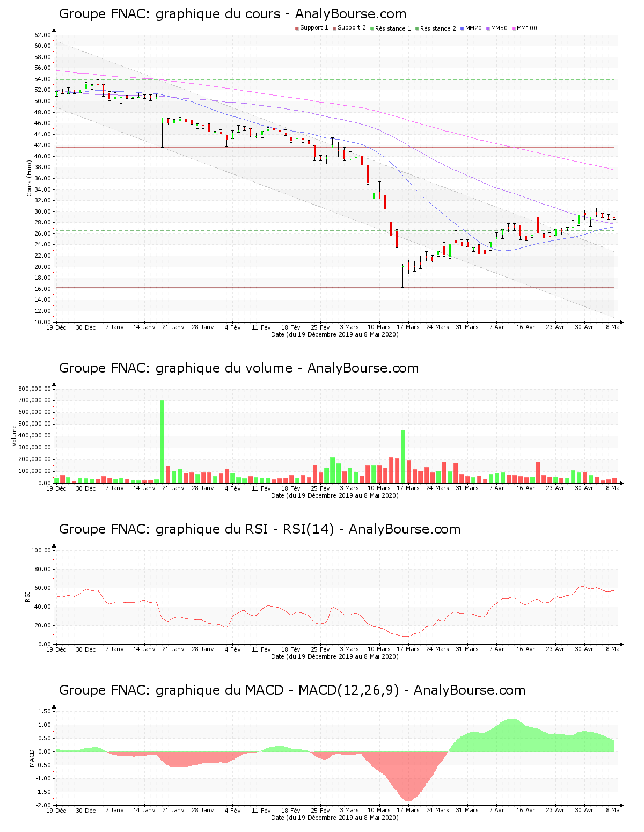Select the 'Résistance 2' legend label
The height and width of the screenshot is (832, 644).
438,28
